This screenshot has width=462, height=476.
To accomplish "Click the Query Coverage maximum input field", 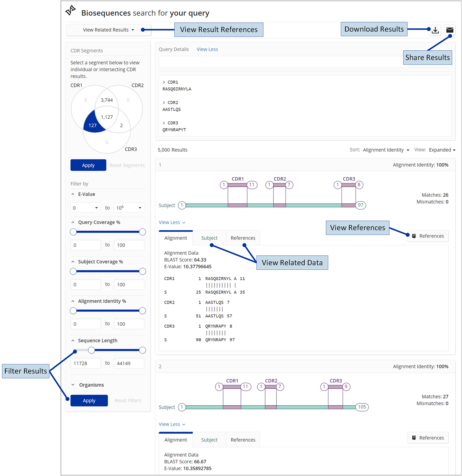I will tap(129, 245).
